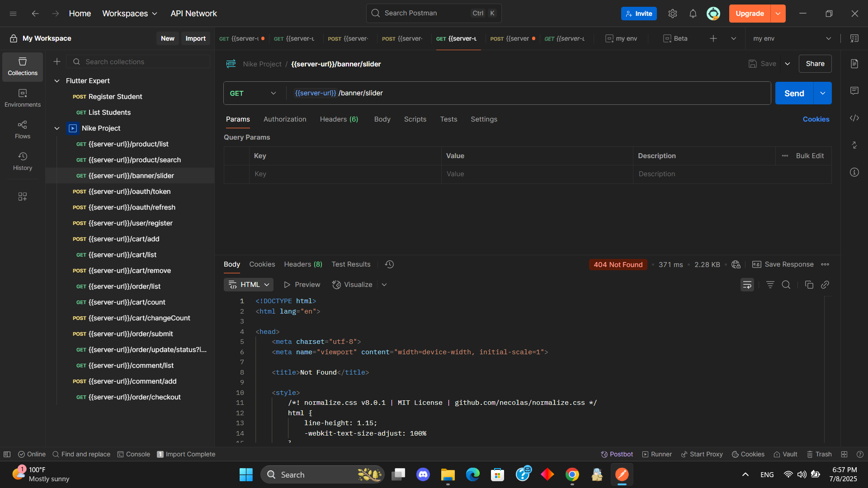
Task: Open the response Headers (8) tab
Action: (303, 264)
